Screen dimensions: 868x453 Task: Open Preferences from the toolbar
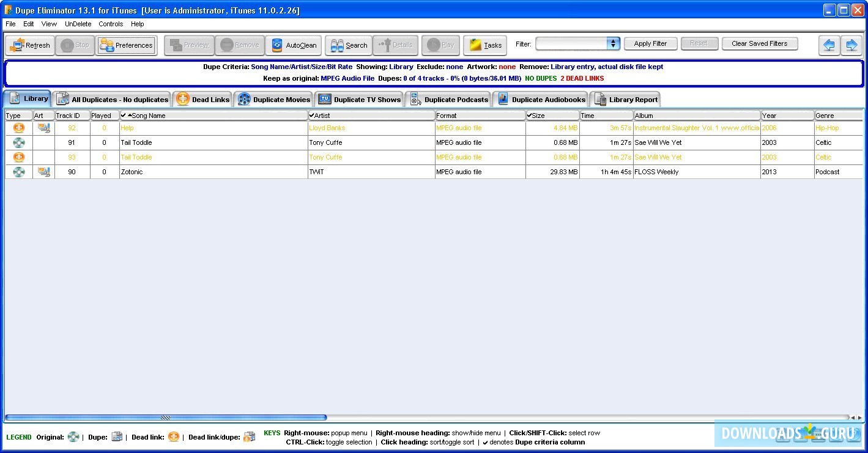pyautogui.click(x=127, y=45)
